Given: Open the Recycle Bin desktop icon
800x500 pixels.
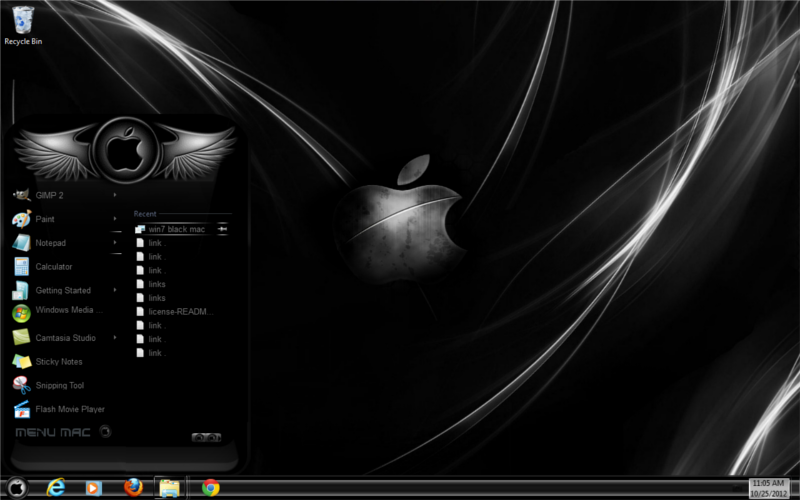Looking at the screenshot, I should click(23, 26).
